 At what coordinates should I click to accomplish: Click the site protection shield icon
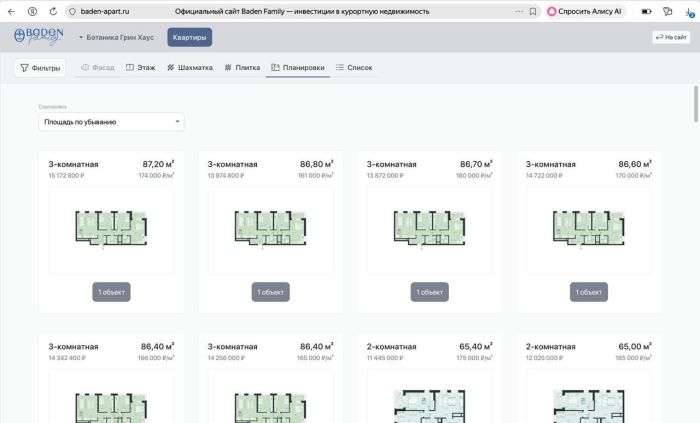73,11
